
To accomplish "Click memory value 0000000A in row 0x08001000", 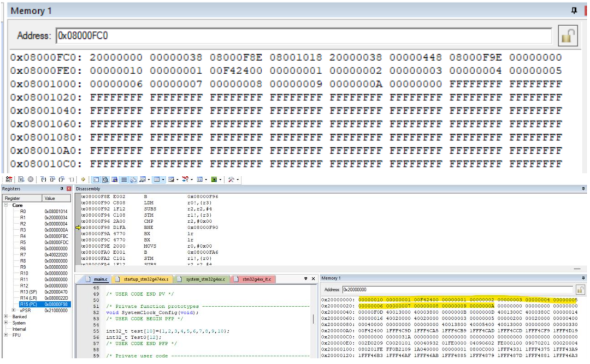I will tap(356, 84).
